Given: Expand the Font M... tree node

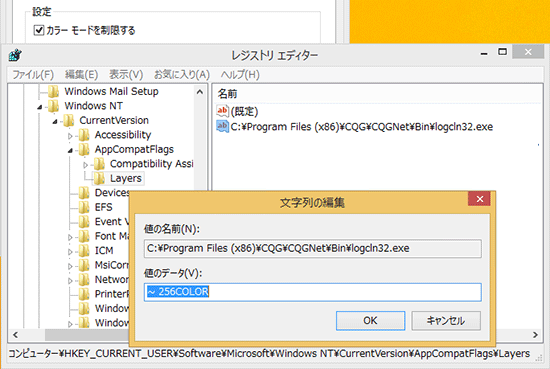Looking at the screenshot, I should coord(70,237).
